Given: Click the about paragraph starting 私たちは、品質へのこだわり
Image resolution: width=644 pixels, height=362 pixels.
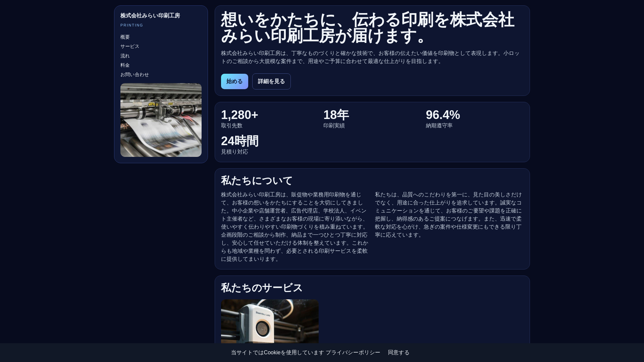Looking at the screenshot, I should [449, 215].
